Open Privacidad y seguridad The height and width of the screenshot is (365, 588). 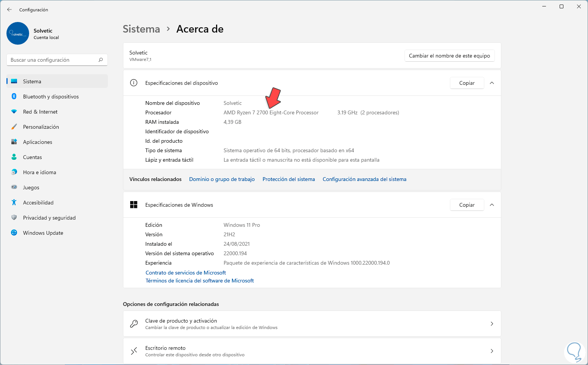57,218
